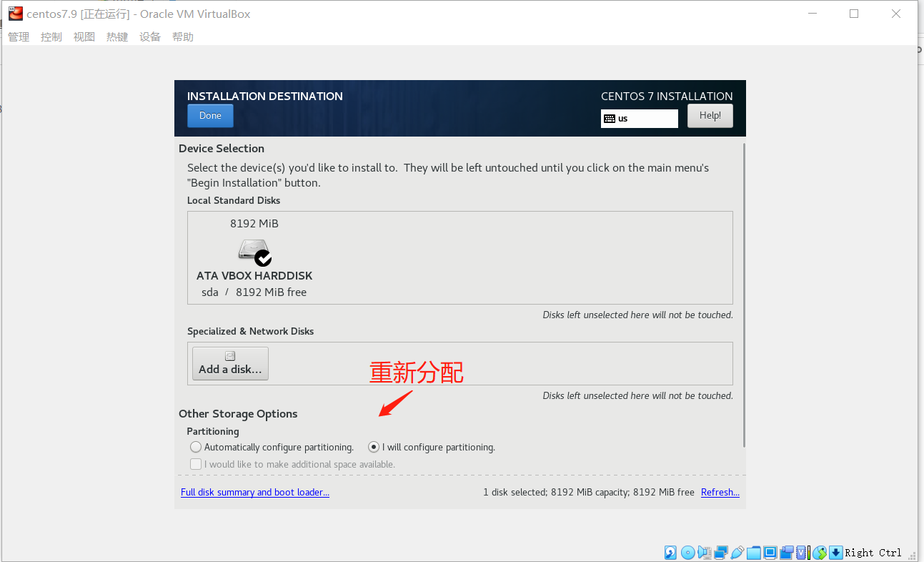Open Full disk summary and boot loader link
The width and height of the screenshot is (924, 562).
255,492
